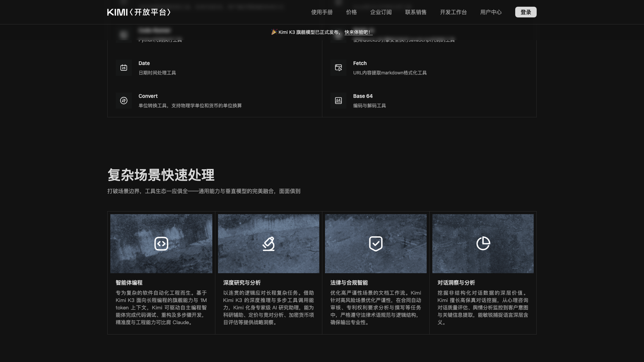Click the 复杂场景快速处理 heading
Image resolution: width=644 pixels, height=362 pixels.
pos(161,175)
